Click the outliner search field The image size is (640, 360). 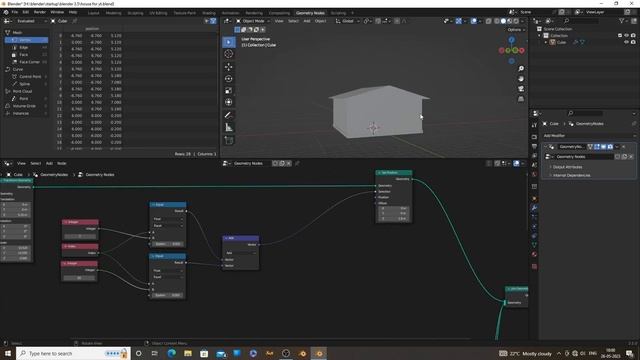581,21
